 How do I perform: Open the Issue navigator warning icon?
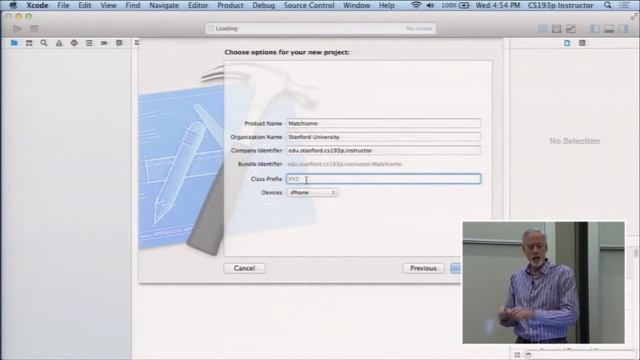(59, 43)
